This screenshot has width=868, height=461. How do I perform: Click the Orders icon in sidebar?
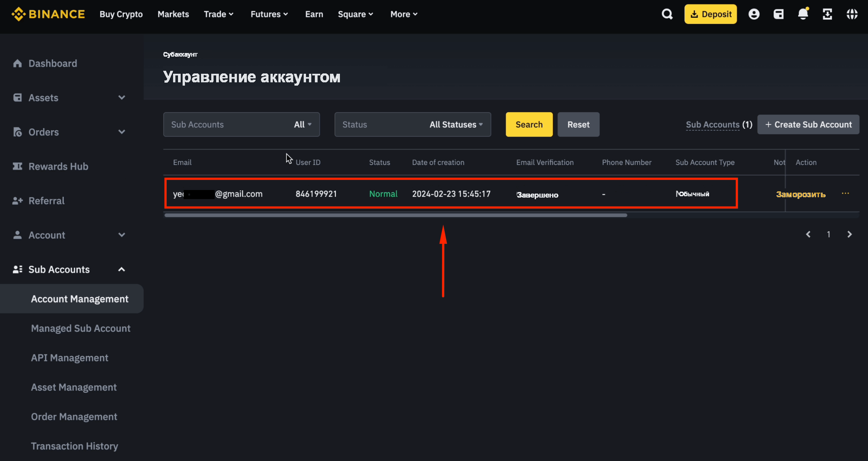tap(17, 132)
